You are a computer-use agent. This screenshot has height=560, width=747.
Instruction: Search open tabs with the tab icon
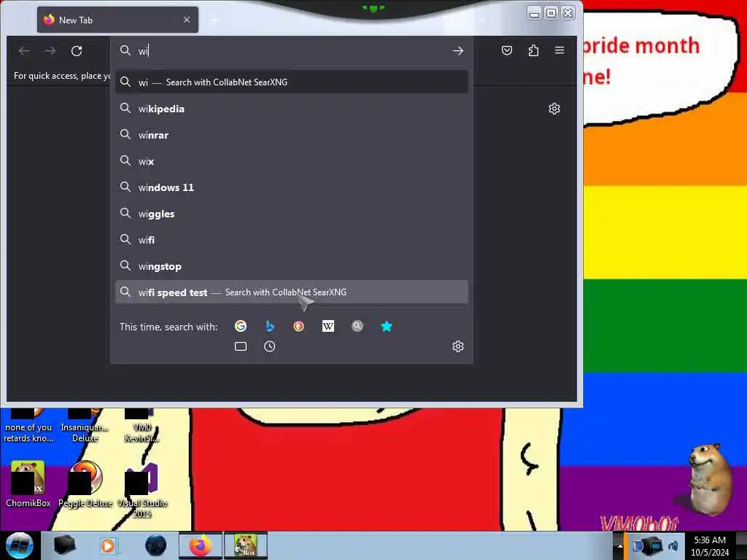pyautogui.click(x=241, y=346)
